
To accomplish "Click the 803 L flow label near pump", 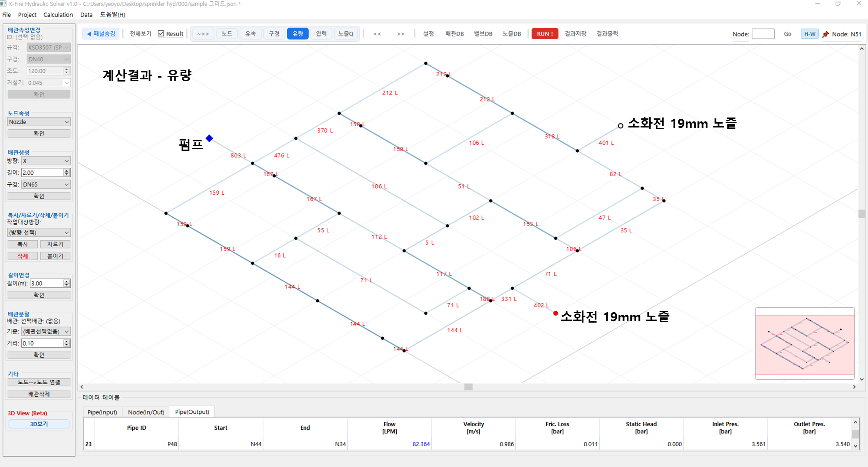I will 238,155.
